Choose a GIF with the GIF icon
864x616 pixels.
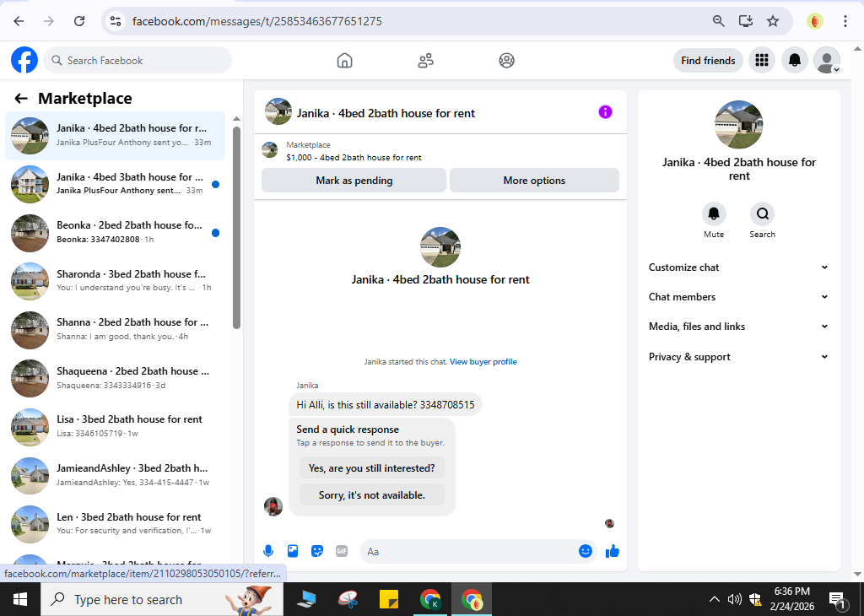point(342,551)
